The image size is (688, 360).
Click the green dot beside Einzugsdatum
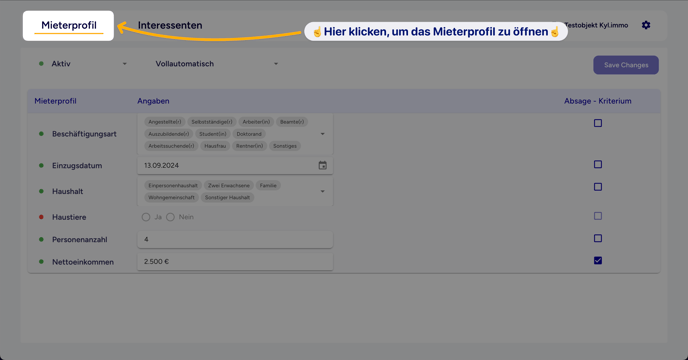[41, 166]
